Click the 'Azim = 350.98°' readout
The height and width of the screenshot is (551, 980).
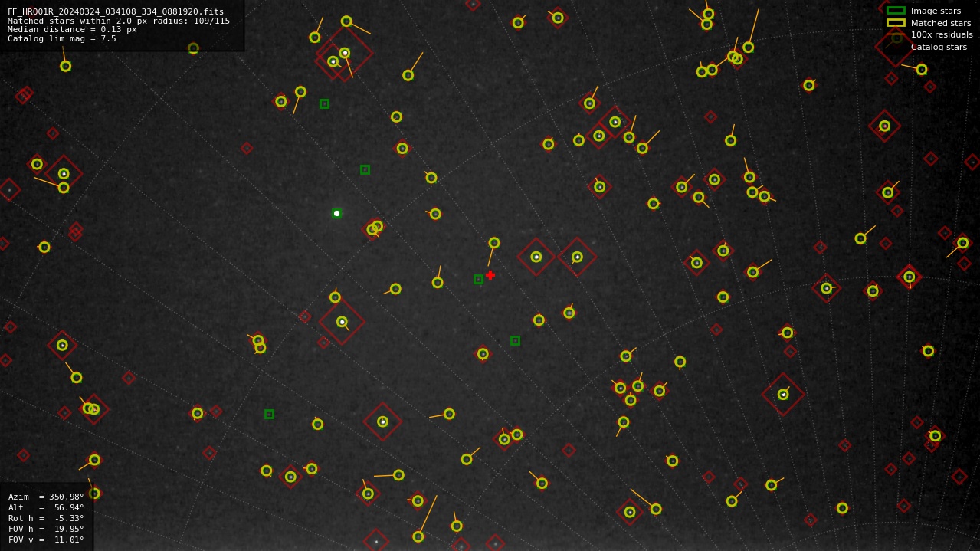pos(46,497)
